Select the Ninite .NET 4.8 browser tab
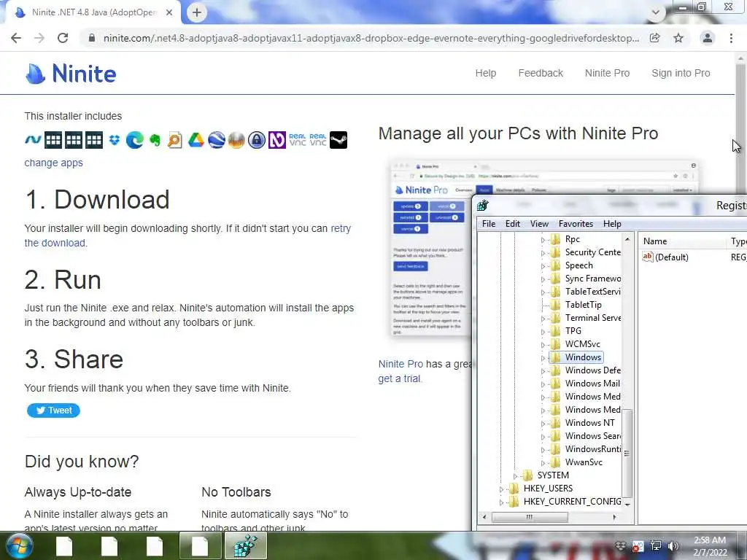 point(93,13)
